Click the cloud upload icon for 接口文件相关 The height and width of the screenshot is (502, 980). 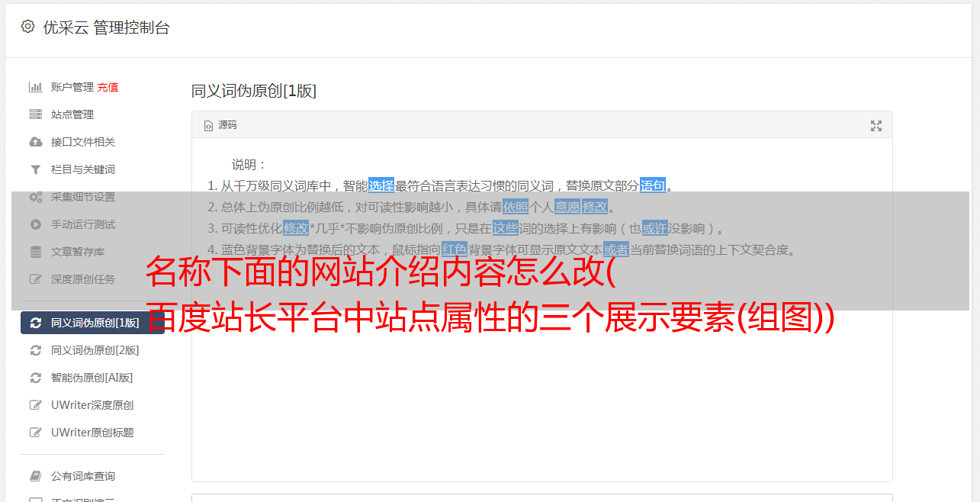coord(35,142)
